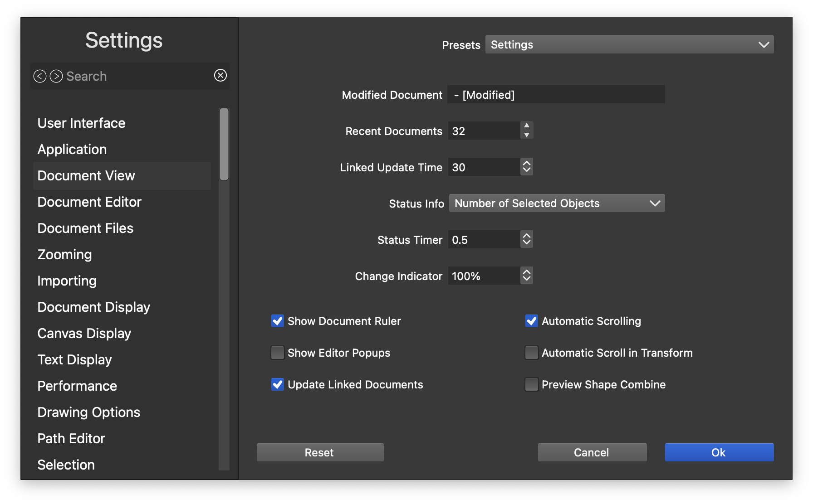Decrease Recent Documents with down arrow
Image resolution: width=813 pixels, height=504 pixels.
(526, 135)
